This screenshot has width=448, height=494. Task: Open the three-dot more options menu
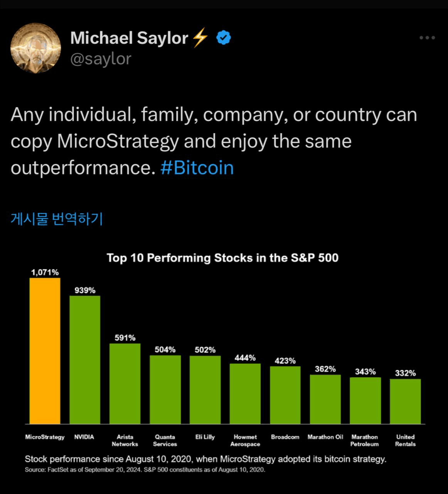427,38
